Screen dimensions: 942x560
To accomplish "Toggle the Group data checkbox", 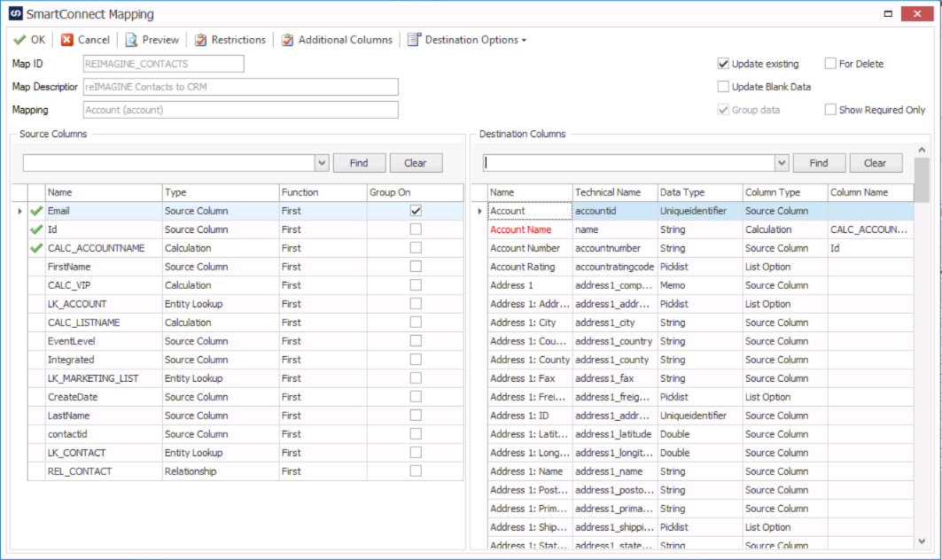I will pyautogui.click(x=723, y=110).
